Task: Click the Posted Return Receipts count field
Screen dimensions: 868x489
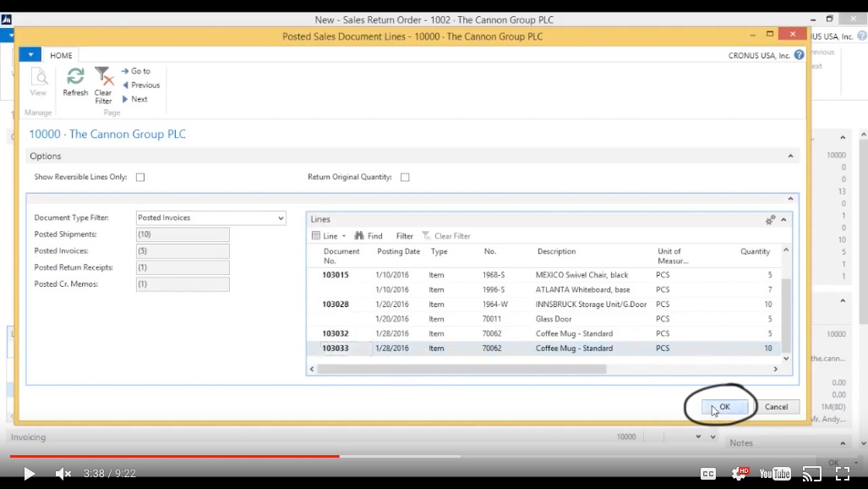Action: [183, 268]
